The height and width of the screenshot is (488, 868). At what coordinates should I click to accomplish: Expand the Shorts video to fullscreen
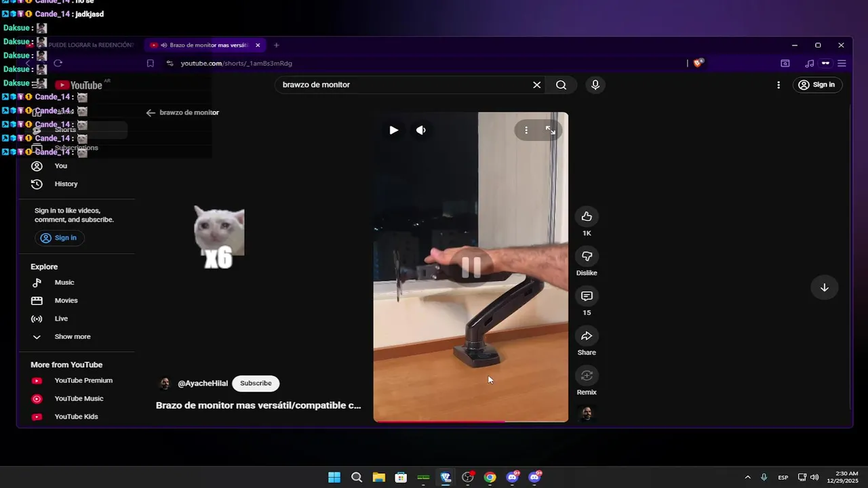pos(551,130)
